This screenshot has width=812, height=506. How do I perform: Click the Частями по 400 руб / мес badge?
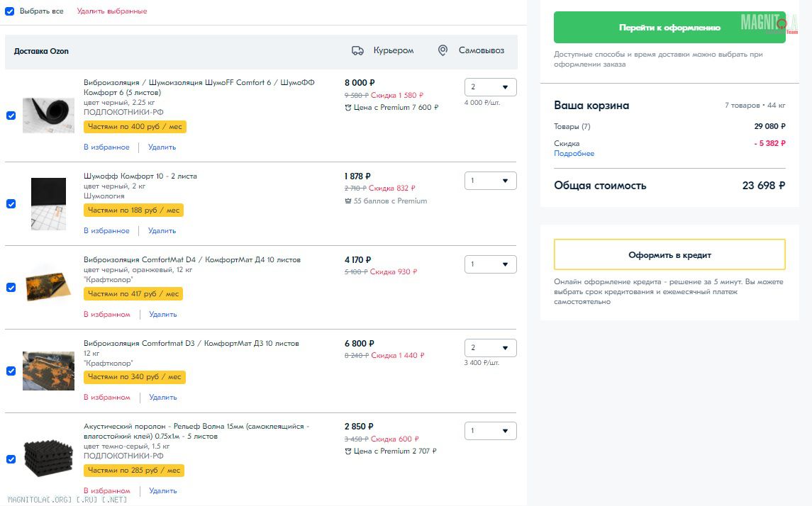tap(135, 127)
